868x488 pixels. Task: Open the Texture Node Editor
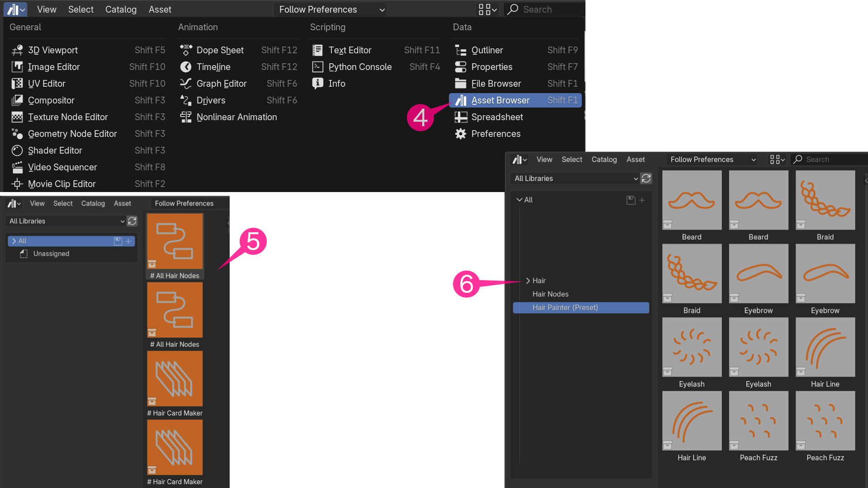pos(88,117)
